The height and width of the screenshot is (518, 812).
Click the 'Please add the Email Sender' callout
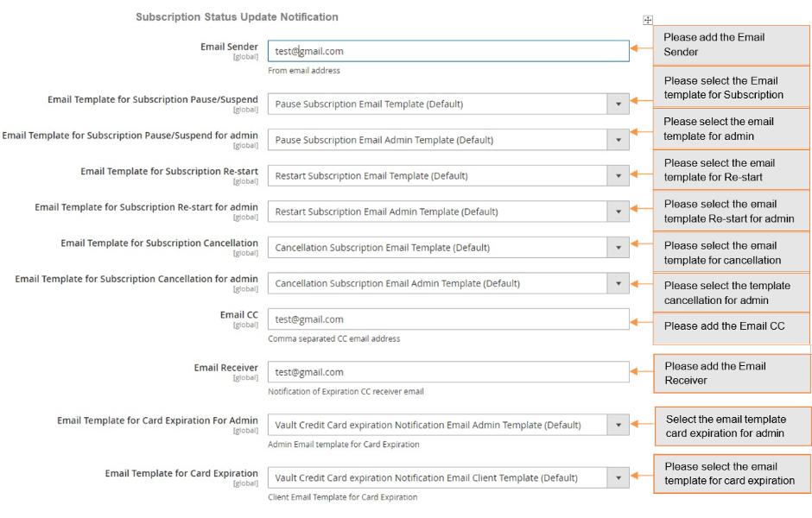(731, 45)
